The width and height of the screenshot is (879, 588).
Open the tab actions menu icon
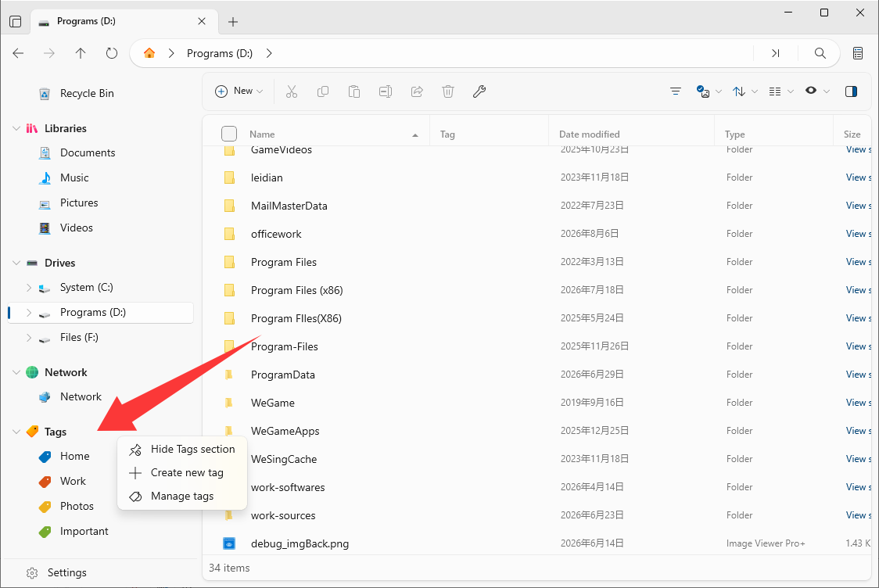coord(16,21)
